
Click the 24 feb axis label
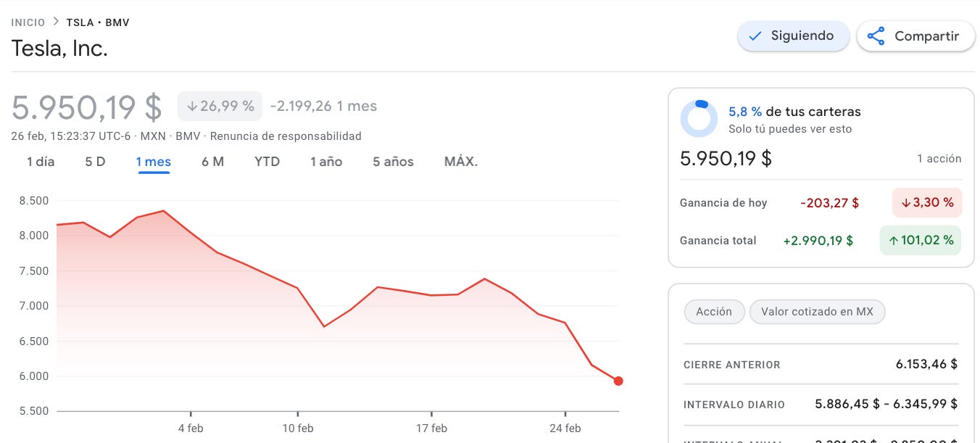coord(565,428)
